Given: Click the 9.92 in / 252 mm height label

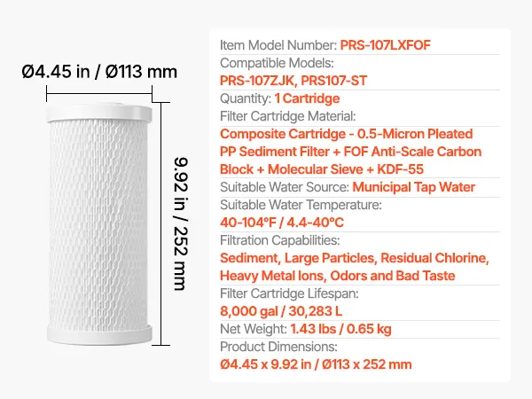Looking at the screenshot, I should pos(181,223).
